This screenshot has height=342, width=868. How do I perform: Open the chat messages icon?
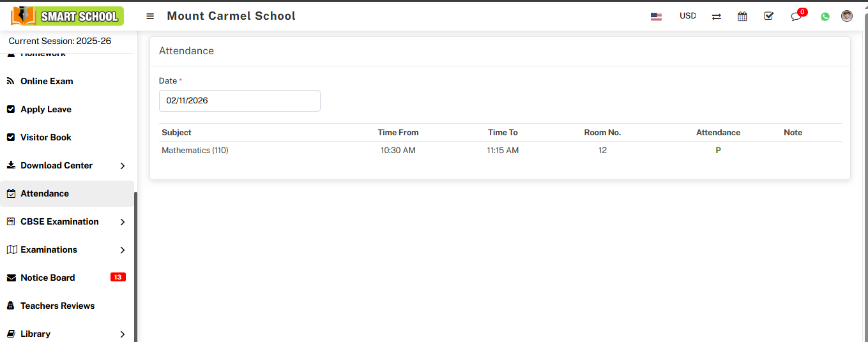pyautogui.click(x=796, y=17)
